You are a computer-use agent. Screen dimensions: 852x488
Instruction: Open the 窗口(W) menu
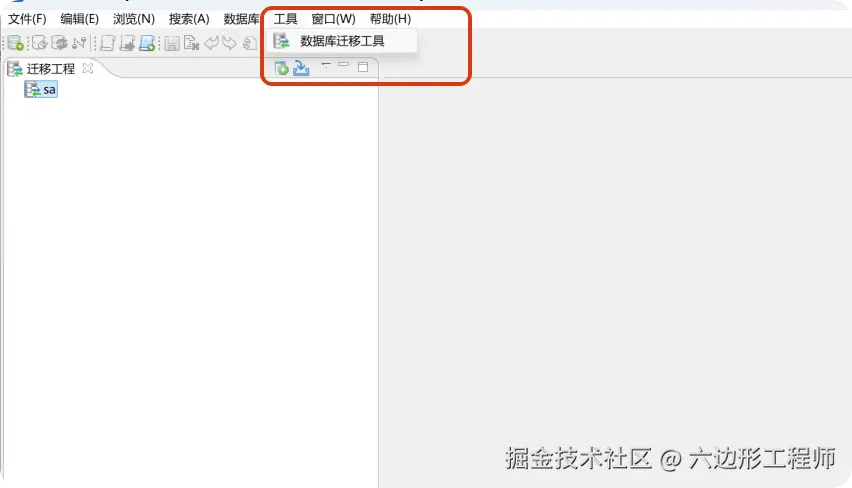coord(333,19)
